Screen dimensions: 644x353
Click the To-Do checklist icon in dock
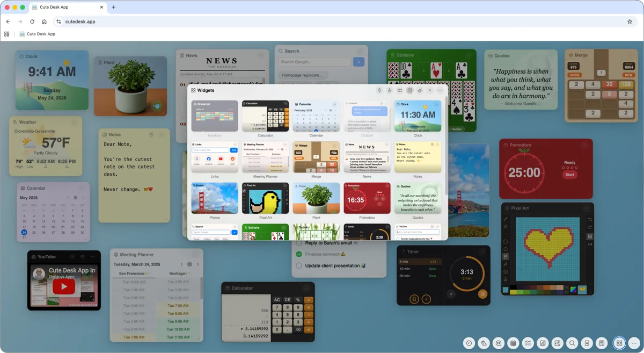(x=528, y=343)
